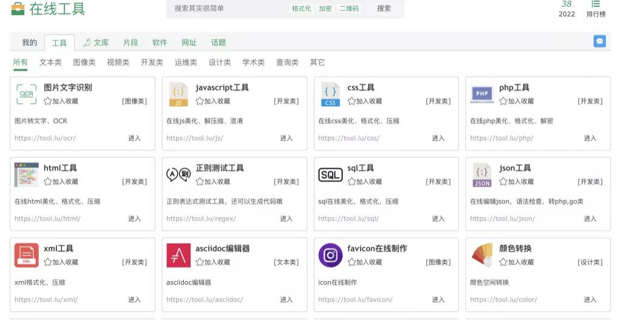The height and width of the screenshot is (320, 644).
Task: Click the red XML tool icon
Action: [x=26, y=255]
